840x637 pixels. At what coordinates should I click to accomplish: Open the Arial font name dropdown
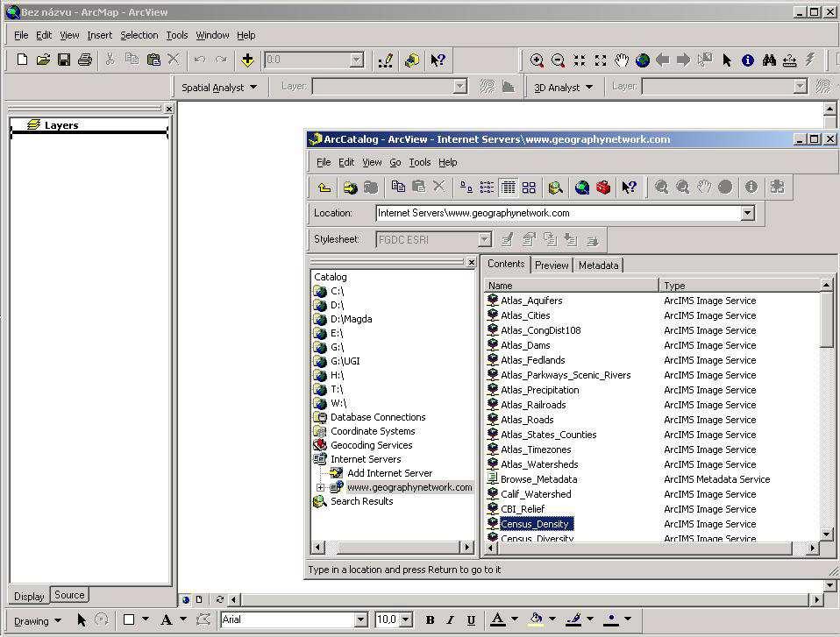pyautogui.click(x=361, y=619)
